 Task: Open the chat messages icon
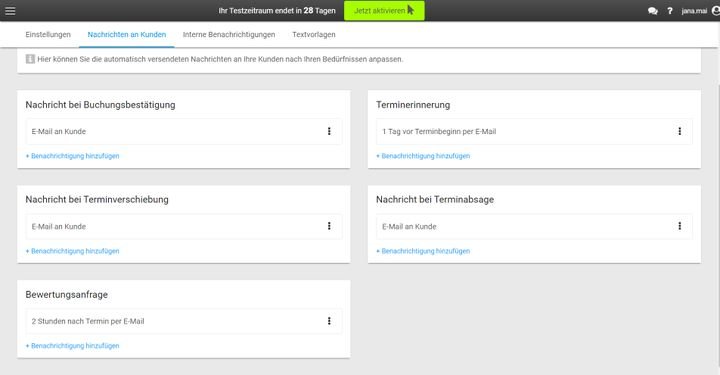coord(652,11)
